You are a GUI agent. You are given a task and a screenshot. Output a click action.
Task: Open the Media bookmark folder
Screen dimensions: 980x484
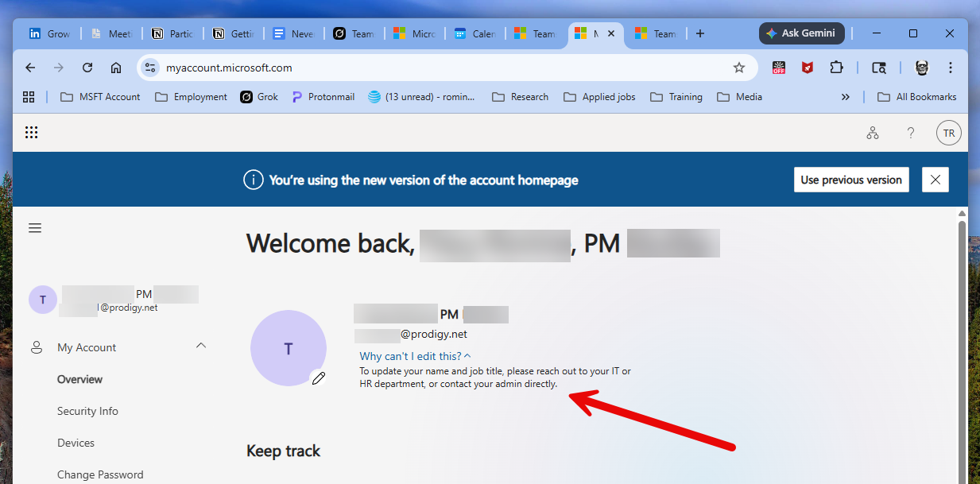740,97
